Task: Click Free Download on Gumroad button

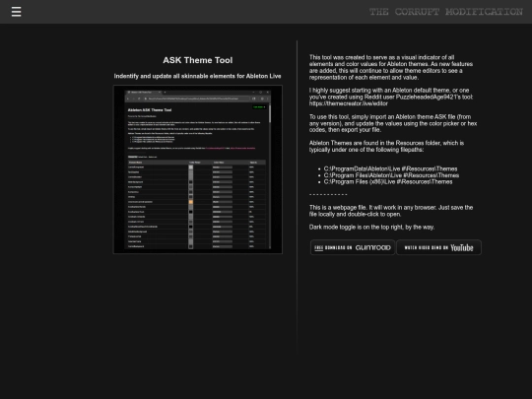Action: tap(353, 247)
